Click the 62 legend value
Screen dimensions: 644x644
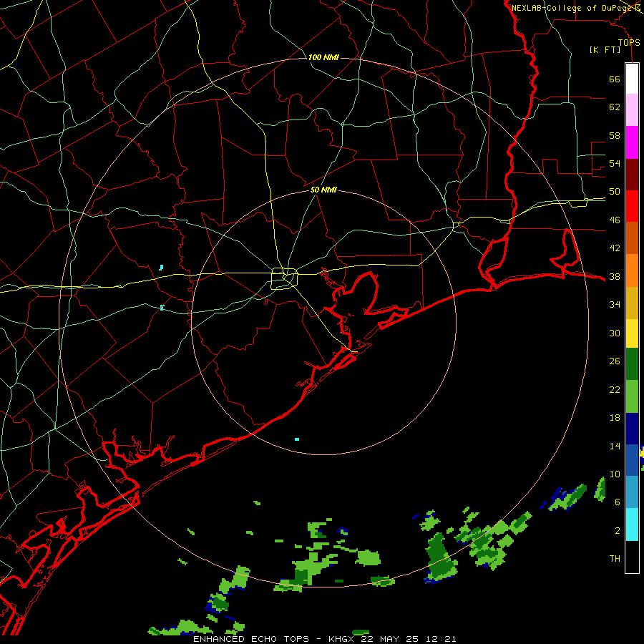tap(615, 107)
